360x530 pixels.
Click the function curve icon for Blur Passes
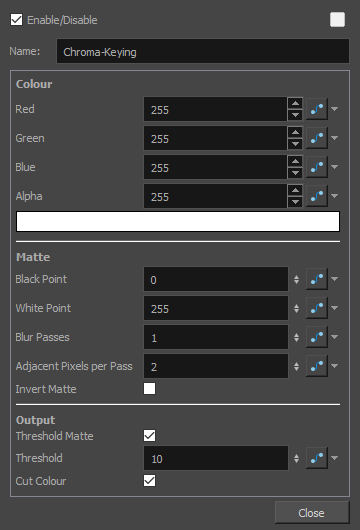(317, 337)
